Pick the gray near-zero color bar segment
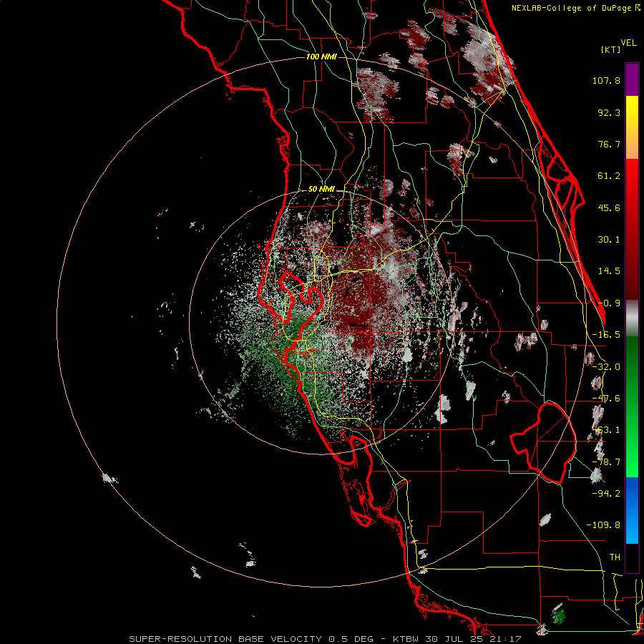This screenshot has height=644, width=644. coord(632,318)
